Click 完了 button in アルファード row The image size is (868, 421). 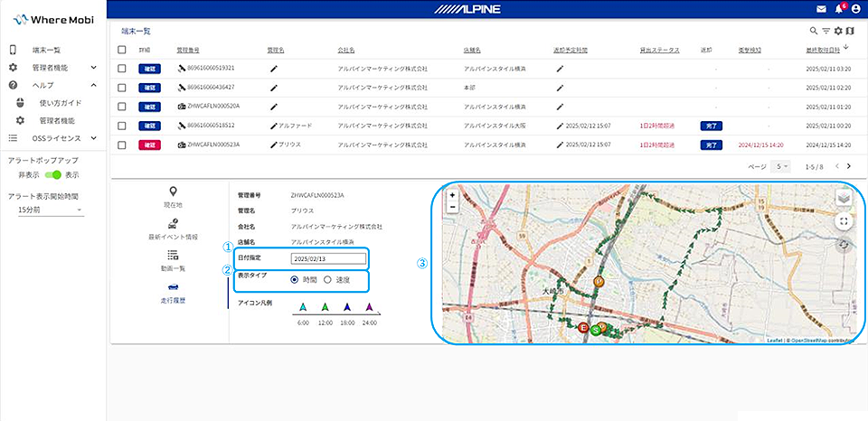(x=712, y=126)
